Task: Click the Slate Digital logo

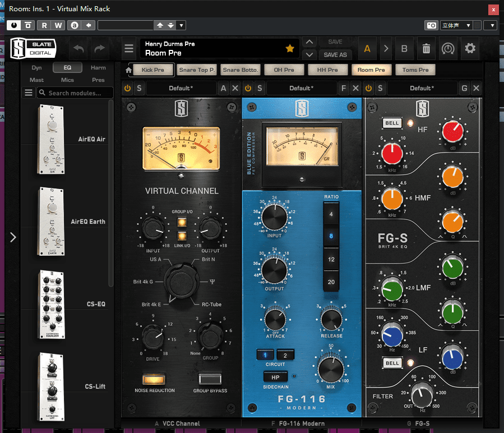Action: [x=33, y=49]
